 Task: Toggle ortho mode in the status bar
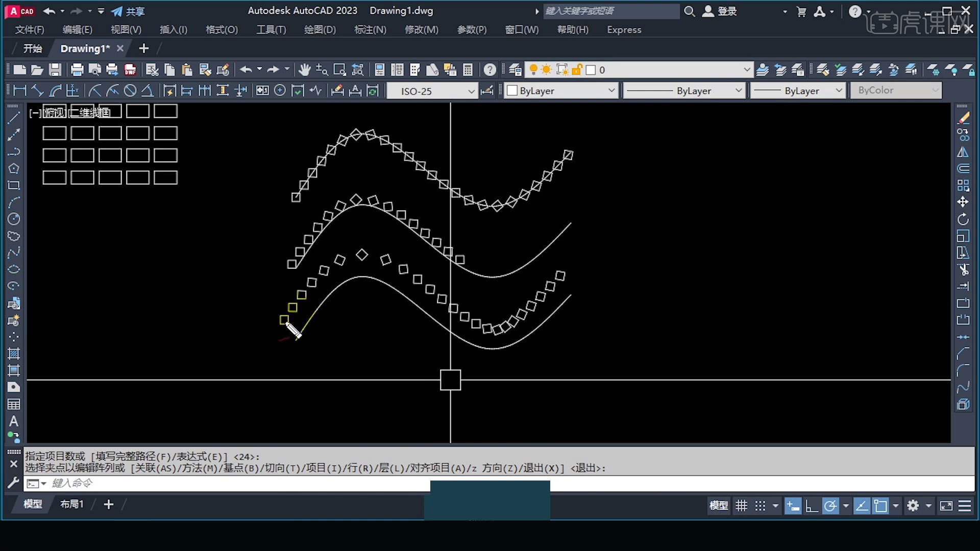[x=812, y=506]
